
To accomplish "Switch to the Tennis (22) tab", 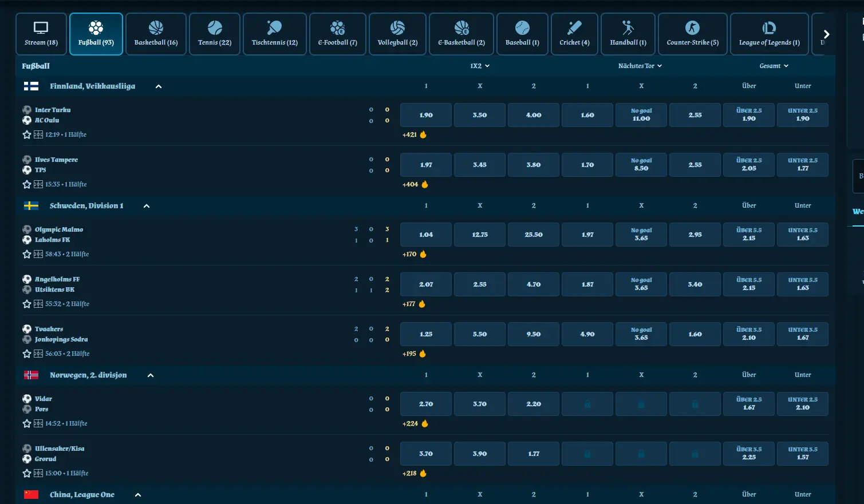I will point(215,34).
